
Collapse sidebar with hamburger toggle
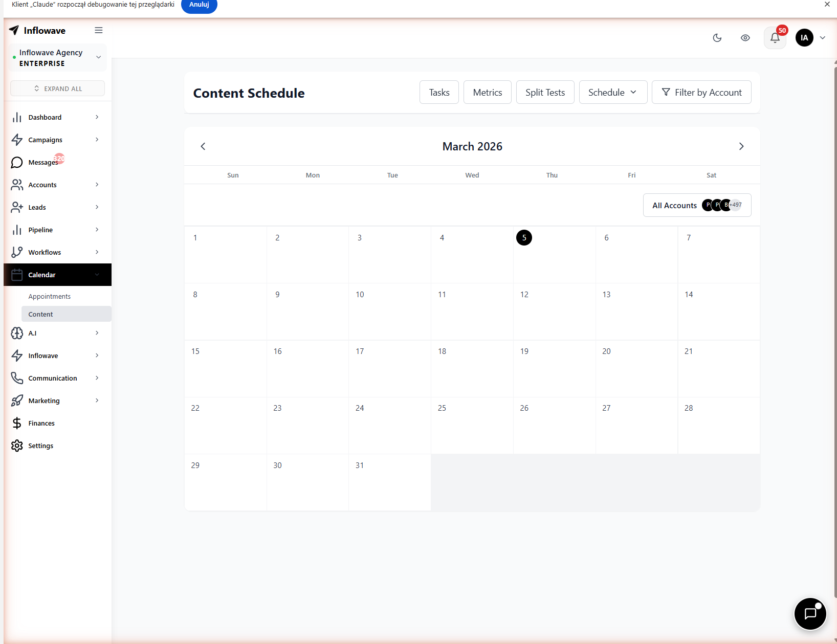coord(98,30)
